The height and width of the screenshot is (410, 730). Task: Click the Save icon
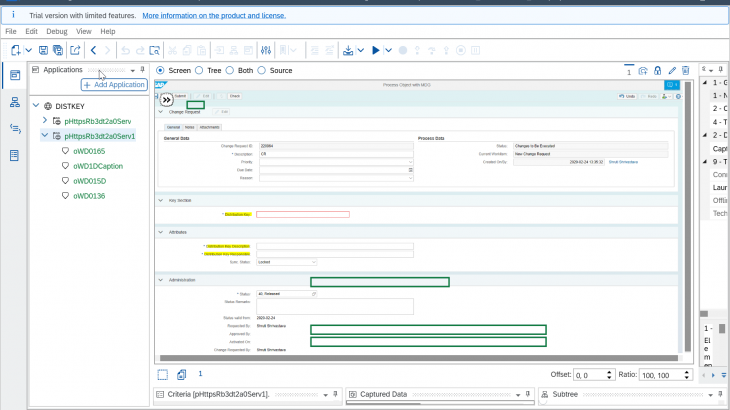point(43,50)
